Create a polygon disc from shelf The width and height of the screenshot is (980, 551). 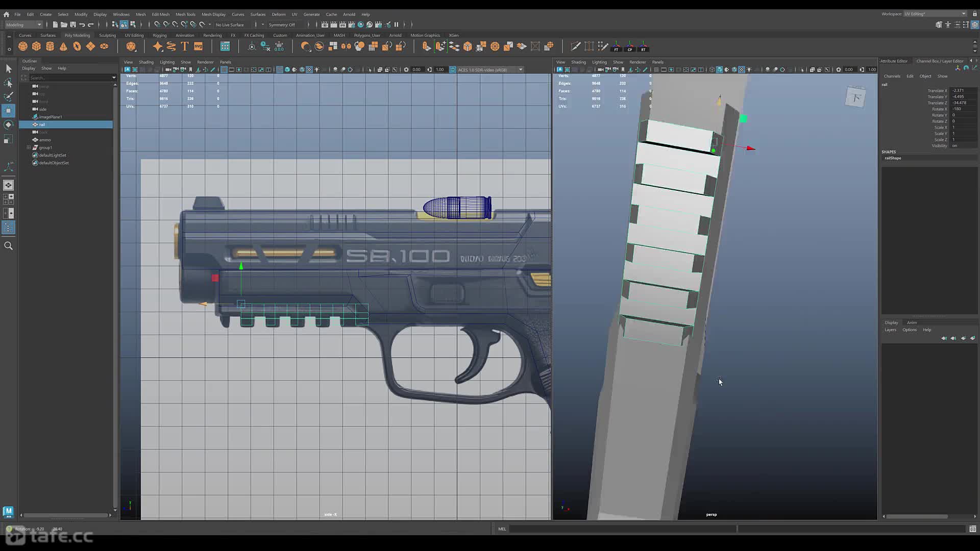coord(104,46)
